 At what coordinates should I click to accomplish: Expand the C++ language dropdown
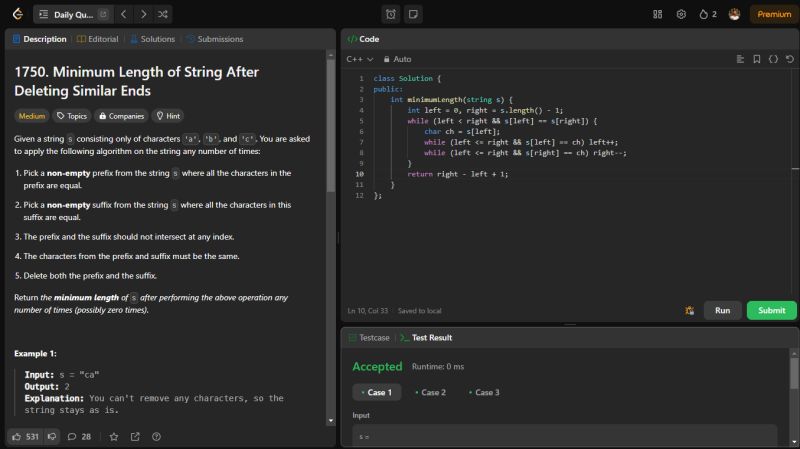(360, 59)
